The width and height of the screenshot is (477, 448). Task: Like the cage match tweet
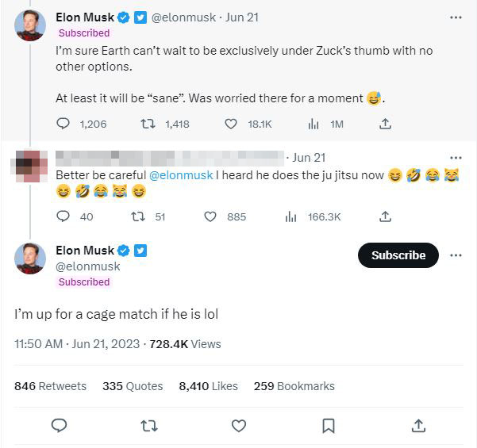click(x=239, y=426)
